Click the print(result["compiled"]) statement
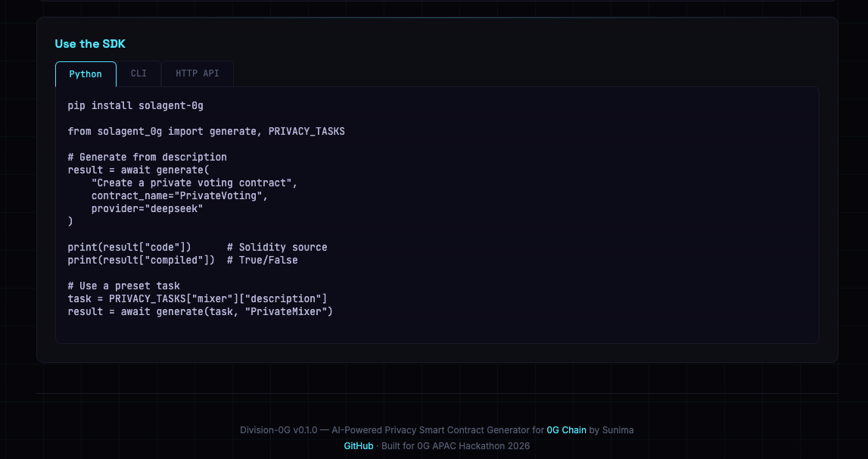The width and height of the screenshot is (868, 459). click(141, 261)
